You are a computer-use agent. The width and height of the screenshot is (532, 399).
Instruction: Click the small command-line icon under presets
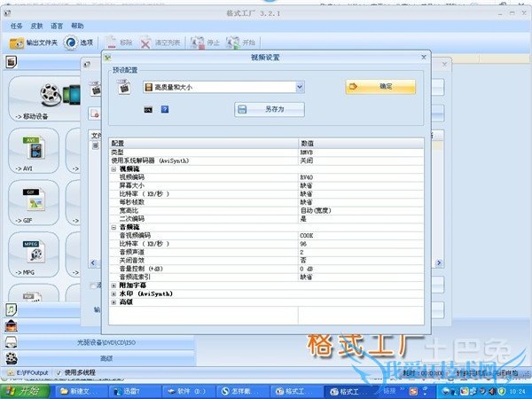(x=148, y=110)
